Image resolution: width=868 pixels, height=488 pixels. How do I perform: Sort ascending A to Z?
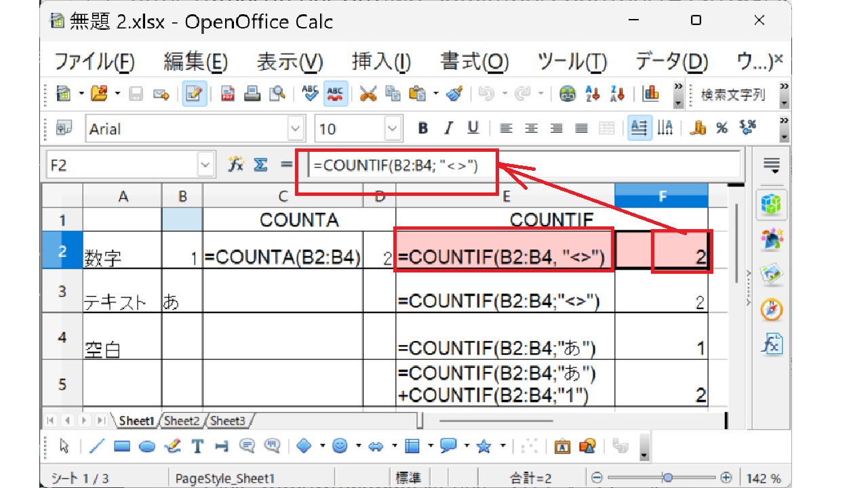pyautogui.click(x=593, y=94)
